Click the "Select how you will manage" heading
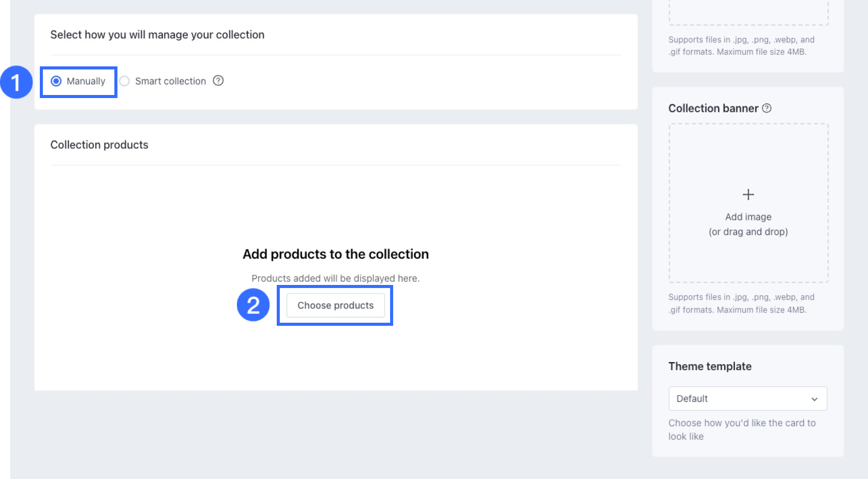 click(157, 35)
